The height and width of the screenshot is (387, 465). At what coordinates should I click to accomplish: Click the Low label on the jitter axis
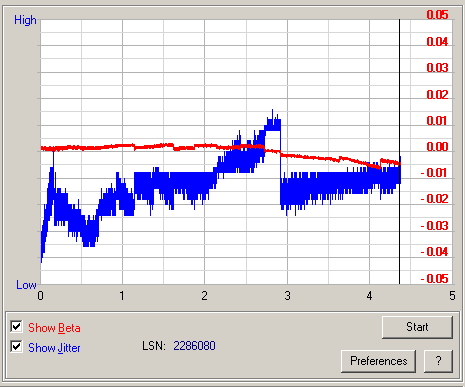(x=26, y=285)
